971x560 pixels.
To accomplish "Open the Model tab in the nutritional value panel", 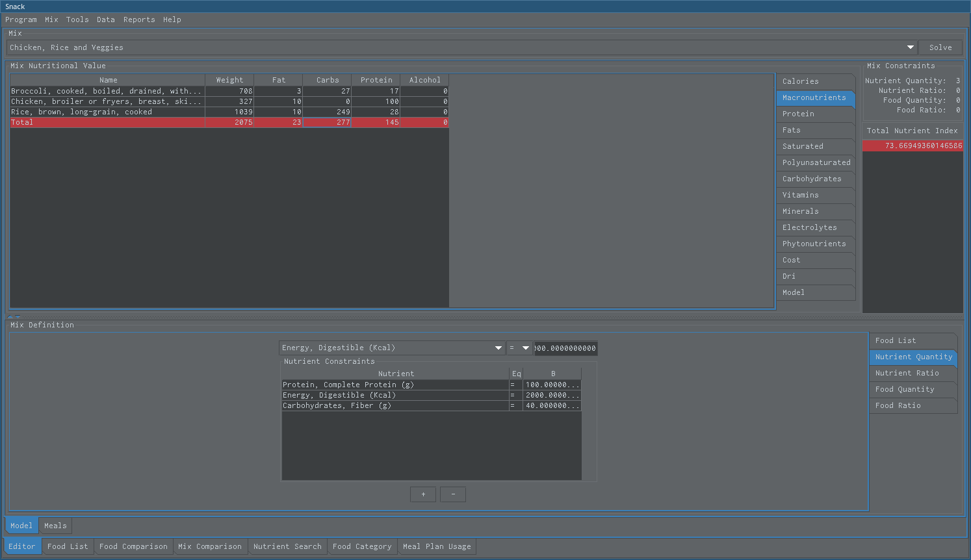I will point(815,292).
